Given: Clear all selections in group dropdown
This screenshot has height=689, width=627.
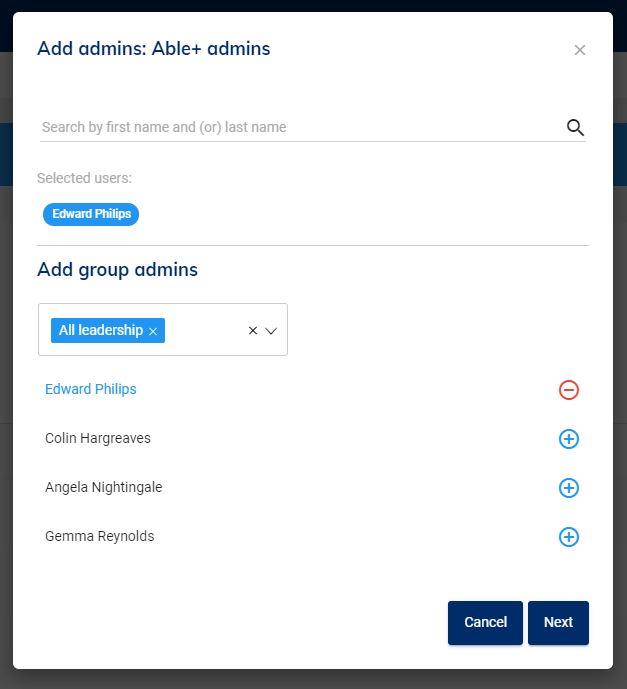Looking at the screenshot, I should coord(253,331).
